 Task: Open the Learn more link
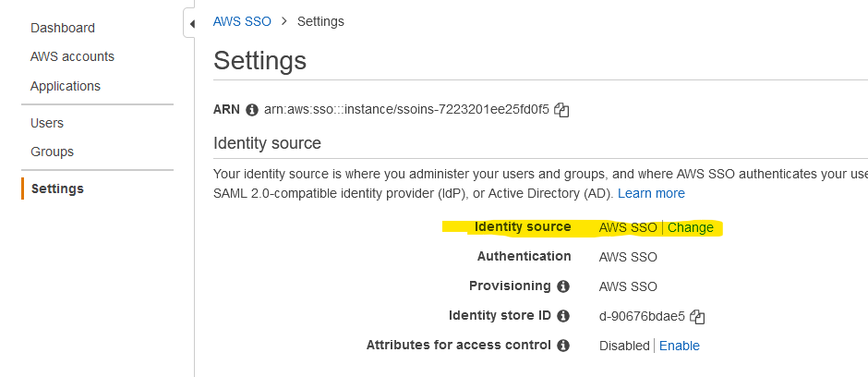tap(651, 194)
